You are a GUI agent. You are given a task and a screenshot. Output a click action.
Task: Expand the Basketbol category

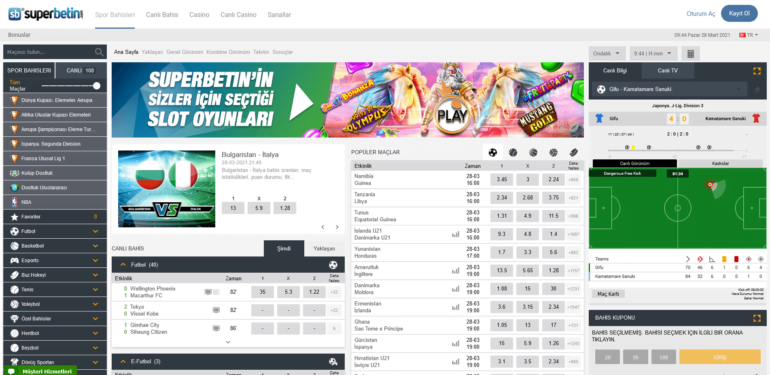(55, 245)
